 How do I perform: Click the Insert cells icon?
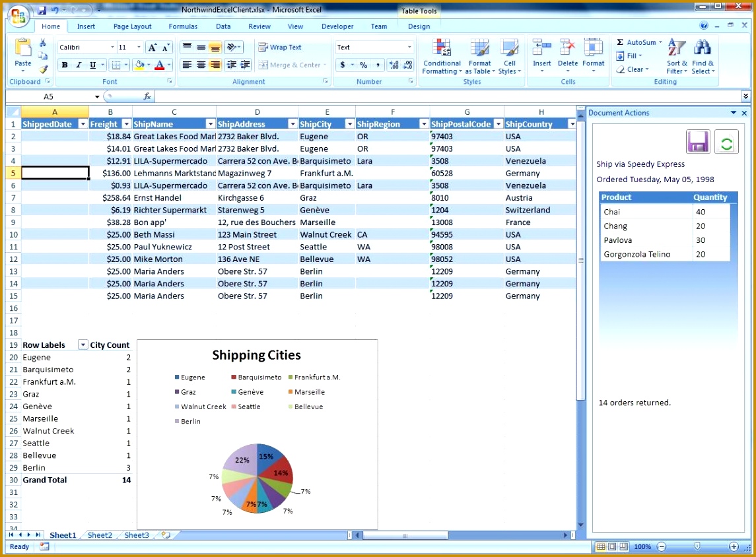click(x=541, y=48)
